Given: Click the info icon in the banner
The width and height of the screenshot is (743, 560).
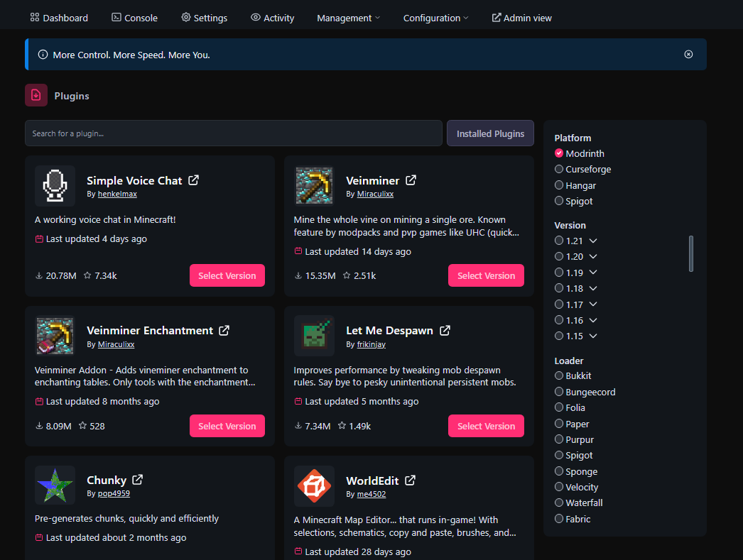Looking at the screenshot, I should point(43,55).
